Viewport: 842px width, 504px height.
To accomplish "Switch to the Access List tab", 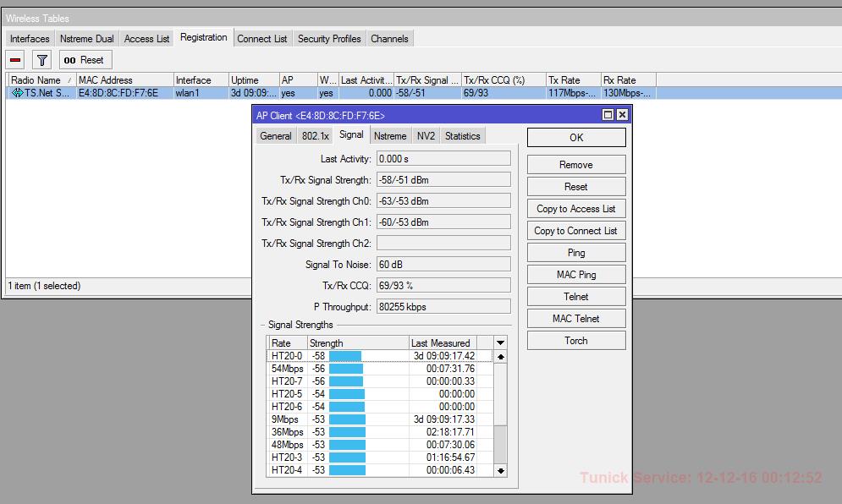I will tap(146, 39).
